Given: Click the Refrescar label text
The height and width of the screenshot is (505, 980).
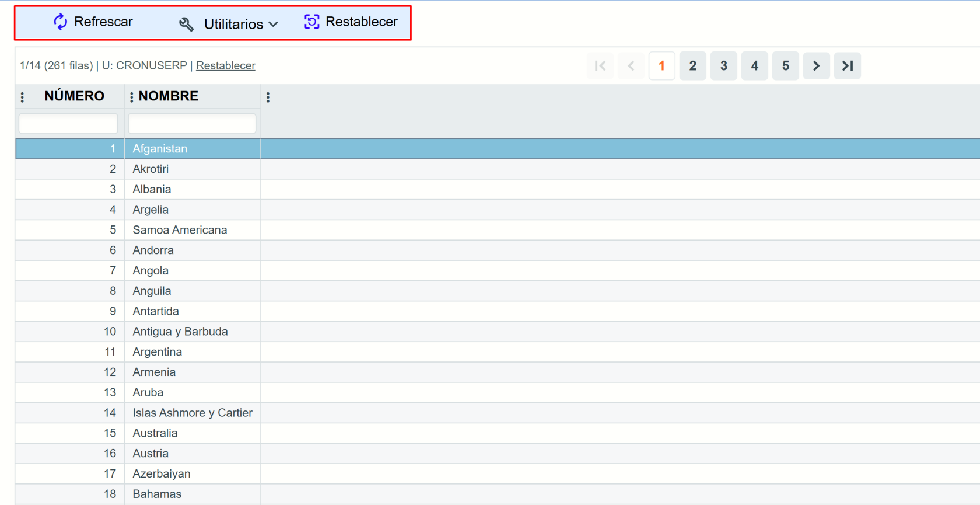Looking at the screenshot, I should click(x=103, y=22).
